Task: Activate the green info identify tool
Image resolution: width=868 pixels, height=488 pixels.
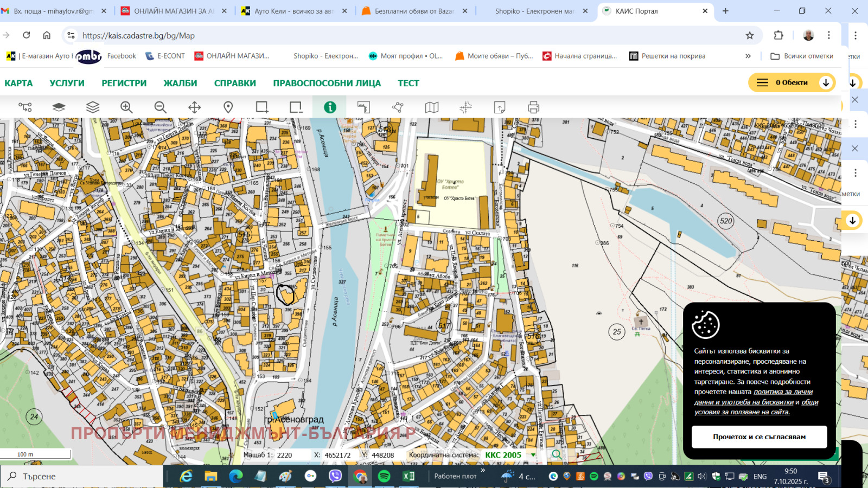Action: click(x=330, y=107)
